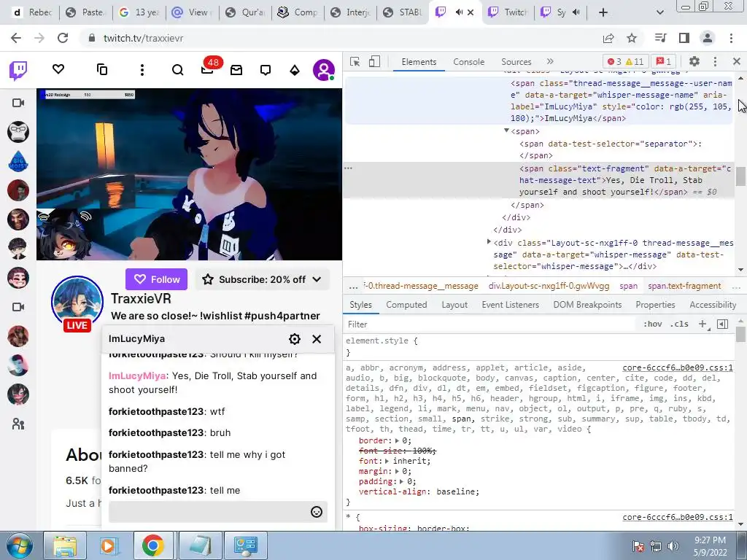This screenshot has width=747, height=560.
Task: Expand the padding property triangle
Action: [x=402, y=481]
